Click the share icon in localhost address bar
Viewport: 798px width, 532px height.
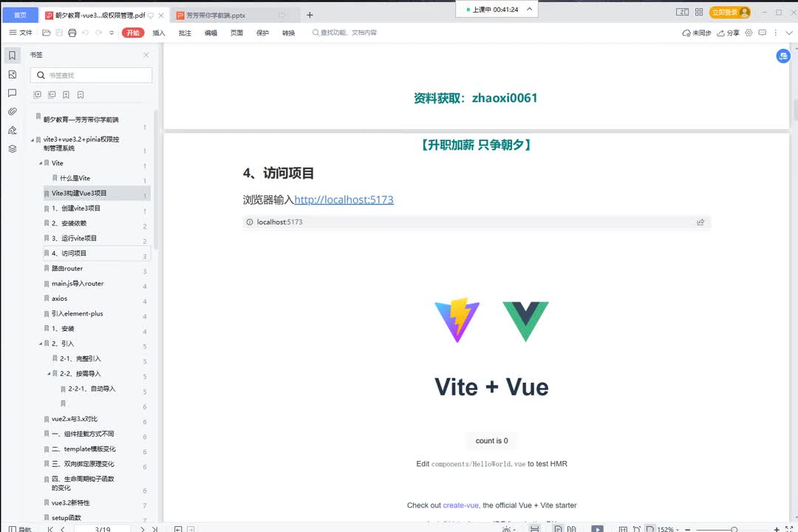point(700,222)
